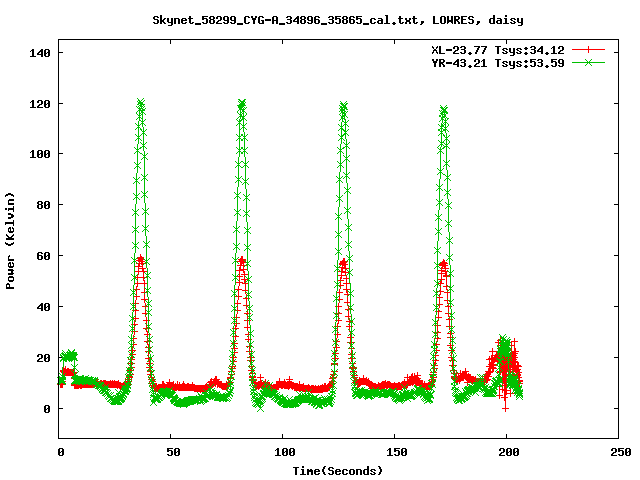
Task: Click the red legend line sample for XL
Action: pos(588,50)
